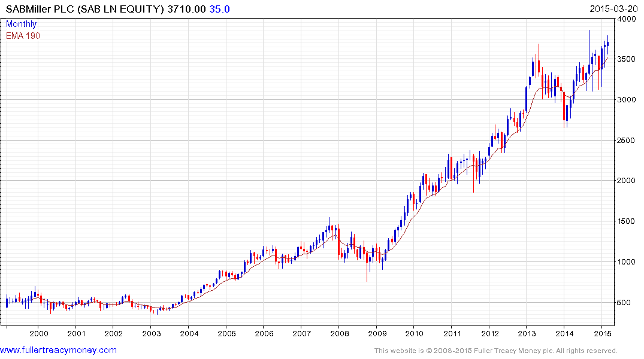Click the chart title SABMiller PLC (SAB LN EQUITY)

85,9
